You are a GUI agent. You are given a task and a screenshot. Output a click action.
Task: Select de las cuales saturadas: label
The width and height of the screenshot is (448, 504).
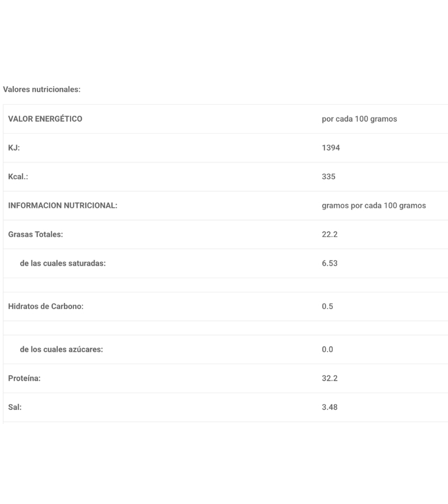coord(63,263)
